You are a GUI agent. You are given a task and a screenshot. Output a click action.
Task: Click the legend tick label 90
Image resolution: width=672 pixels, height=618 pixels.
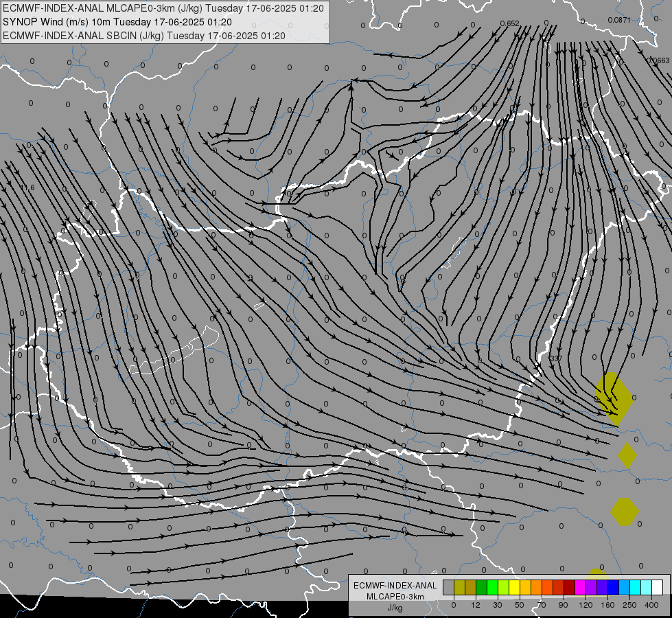click(563, 605)
